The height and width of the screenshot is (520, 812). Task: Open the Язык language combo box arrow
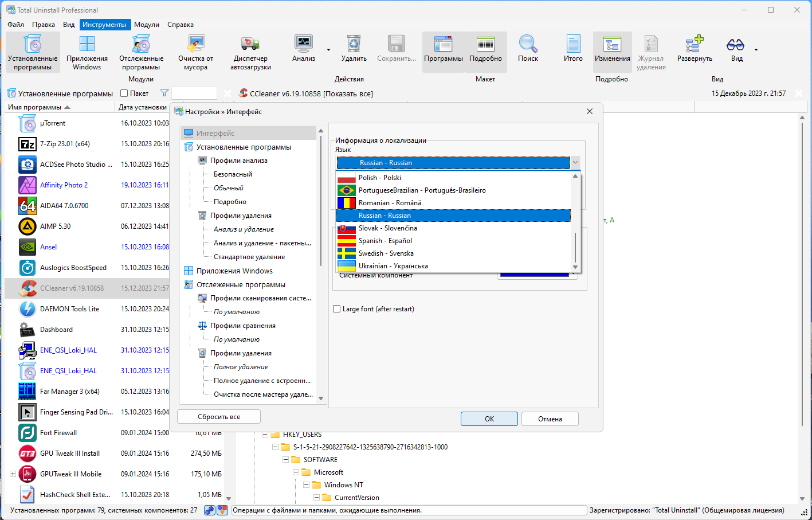click(x=575, y=163)
